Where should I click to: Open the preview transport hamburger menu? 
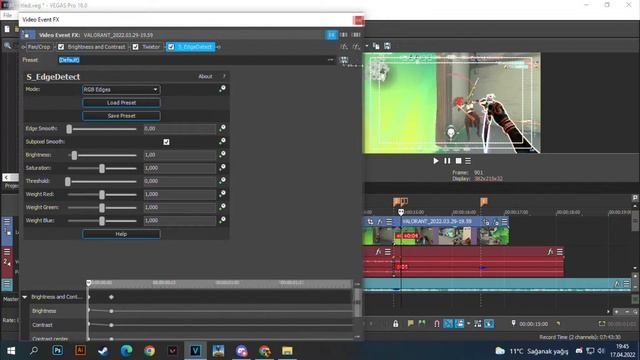point(468,161)
